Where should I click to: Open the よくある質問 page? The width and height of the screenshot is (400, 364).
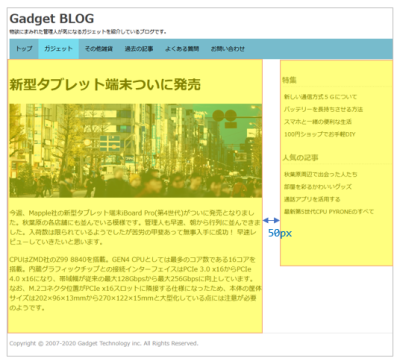(182, 49)
